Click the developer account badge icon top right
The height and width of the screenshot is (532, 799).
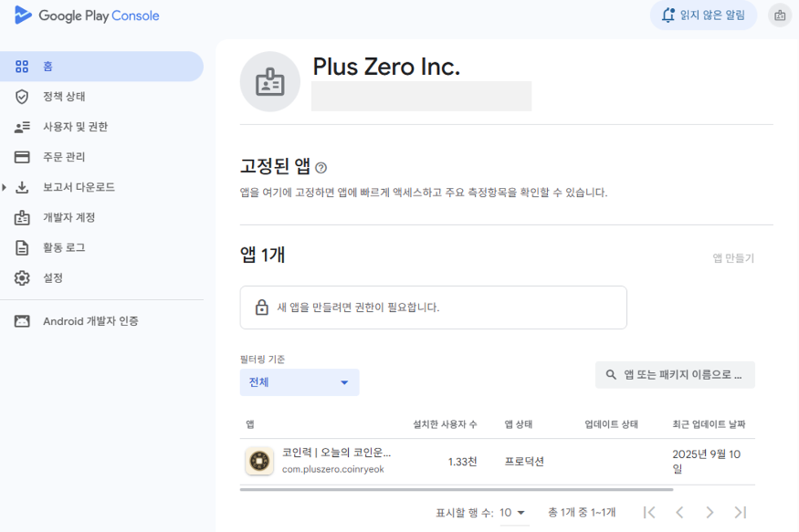[779, 15]
